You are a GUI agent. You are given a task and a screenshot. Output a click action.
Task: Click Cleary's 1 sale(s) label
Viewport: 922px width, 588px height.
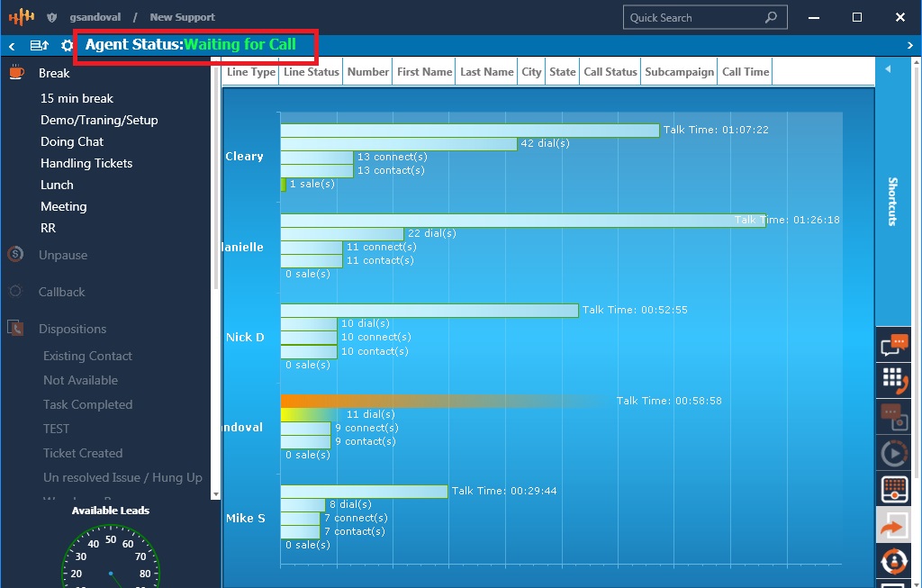312,184
